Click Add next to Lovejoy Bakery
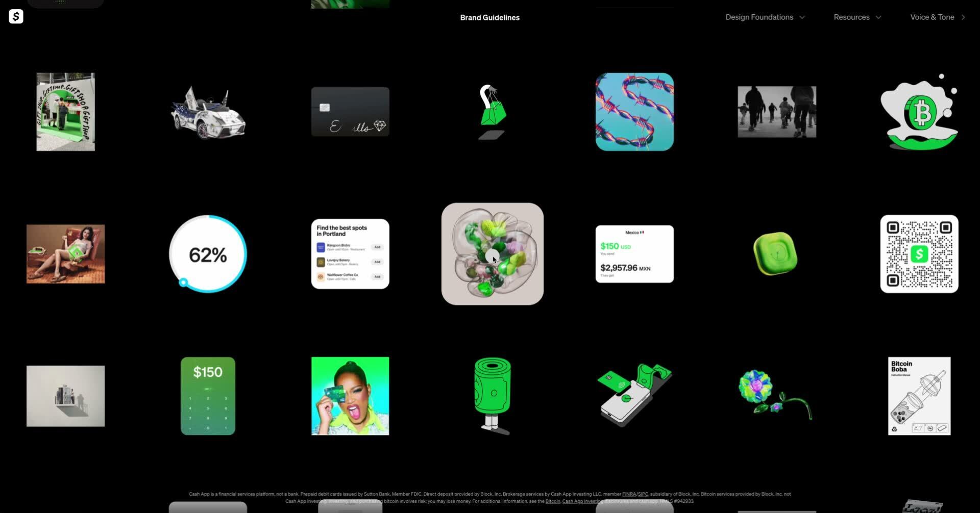The image size is (980, 513). click(377, 262)
